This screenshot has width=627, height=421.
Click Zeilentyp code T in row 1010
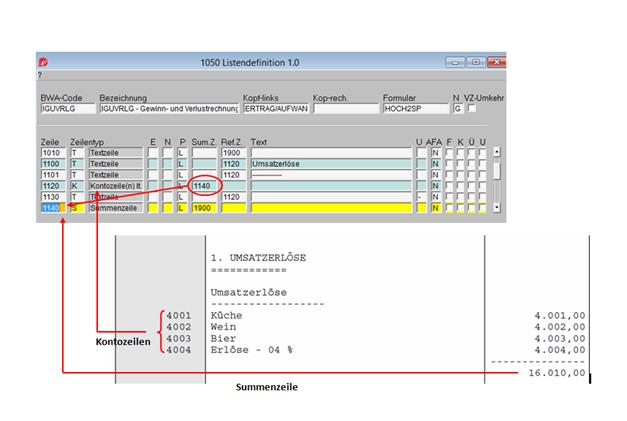tap(77, 153)
